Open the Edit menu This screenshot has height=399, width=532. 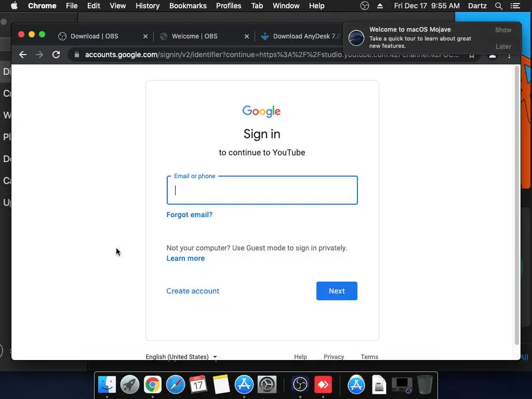[x=94, y=6]
